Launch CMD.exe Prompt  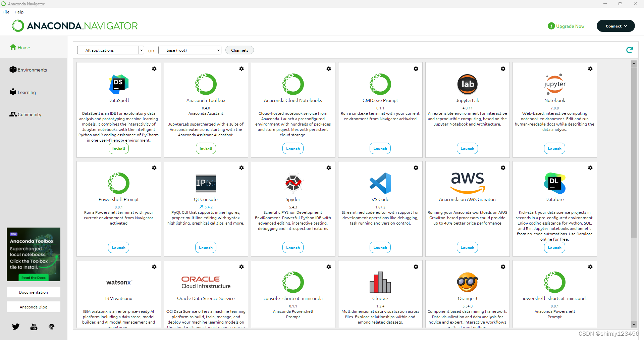pos(380,149)
